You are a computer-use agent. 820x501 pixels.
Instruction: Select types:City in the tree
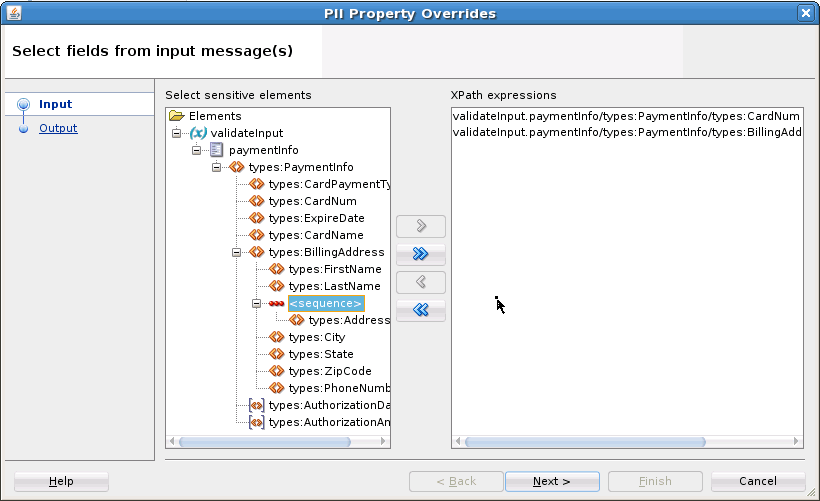316,337
